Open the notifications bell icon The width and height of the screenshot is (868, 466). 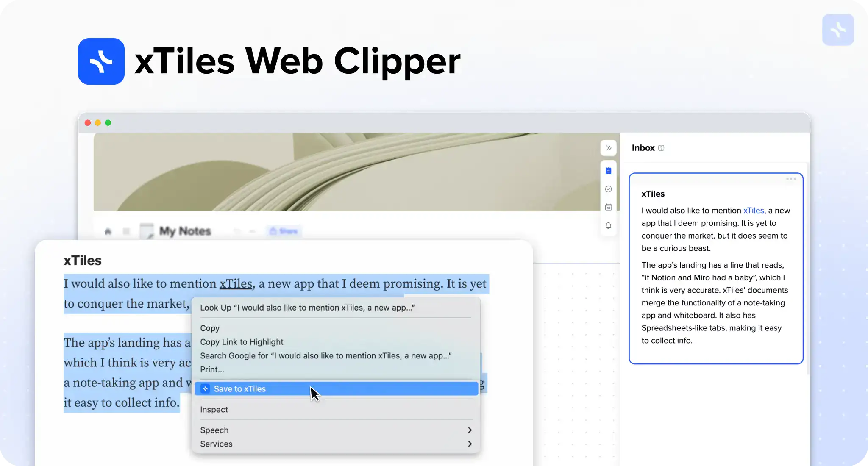tap(609, 225)
